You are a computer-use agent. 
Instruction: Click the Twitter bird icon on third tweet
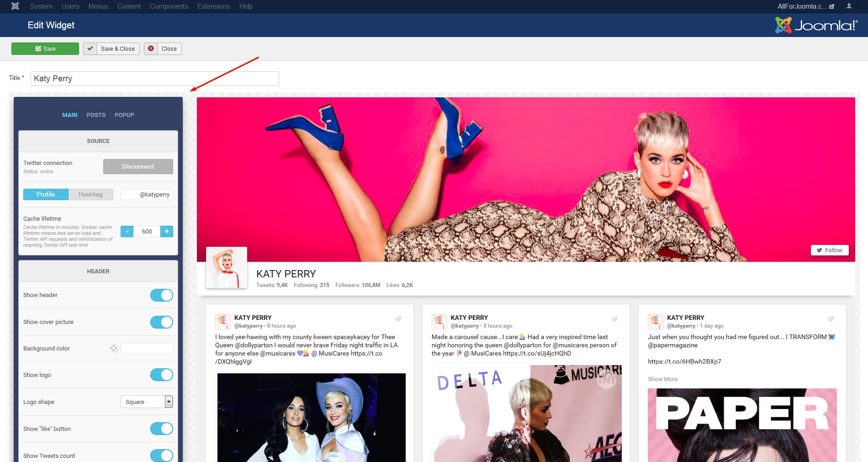pos(831,319)
